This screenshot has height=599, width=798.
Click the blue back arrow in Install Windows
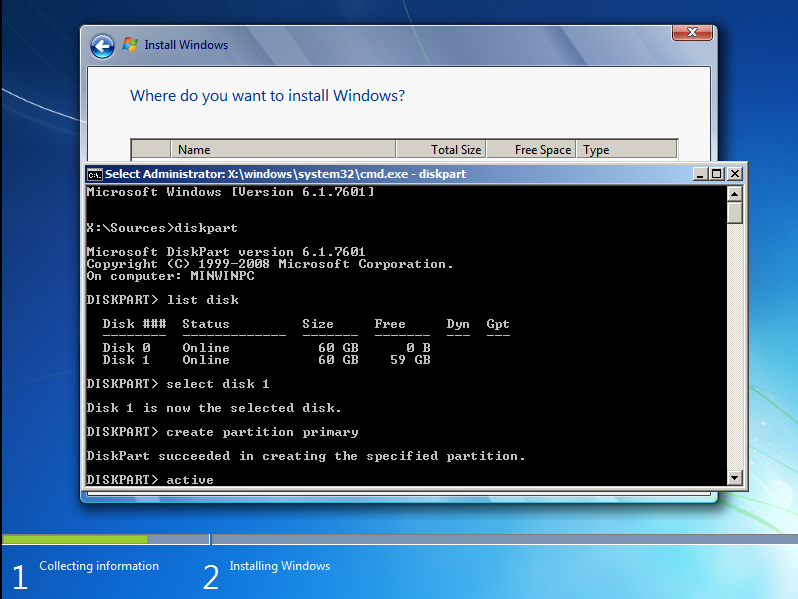[102, 45]
